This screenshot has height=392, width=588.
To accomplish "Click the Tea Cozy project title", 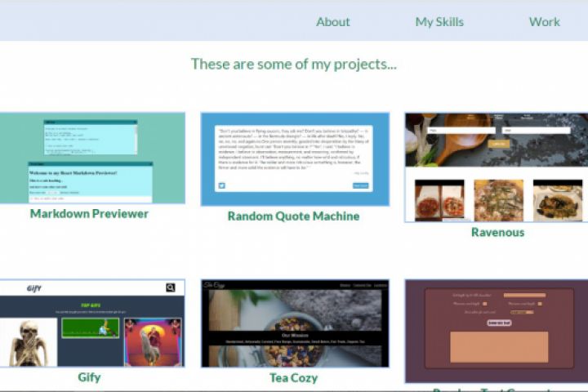I will [293, 378].
